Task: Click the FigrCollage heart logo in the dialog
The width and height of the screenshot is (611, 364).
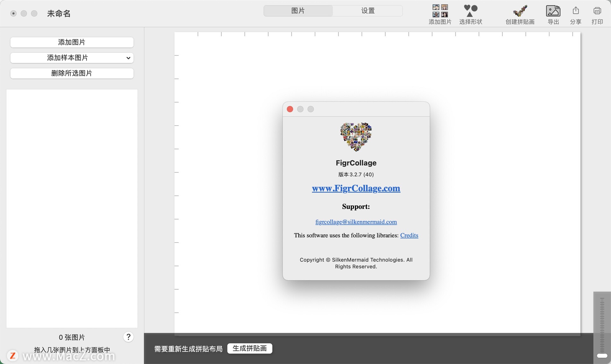Action: 356,137
